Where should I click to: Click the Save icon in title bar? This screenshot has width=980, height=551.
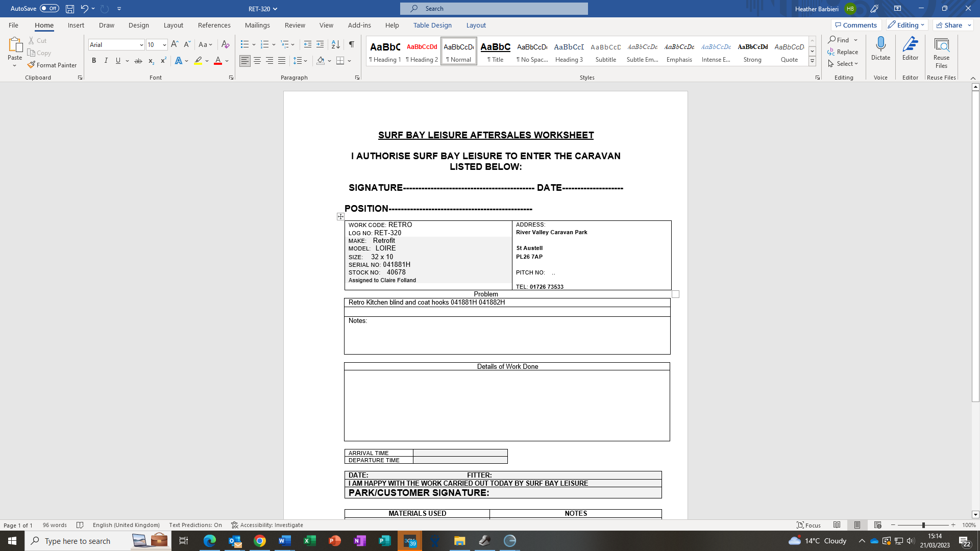pyautogui.click(x=70, y=9)
